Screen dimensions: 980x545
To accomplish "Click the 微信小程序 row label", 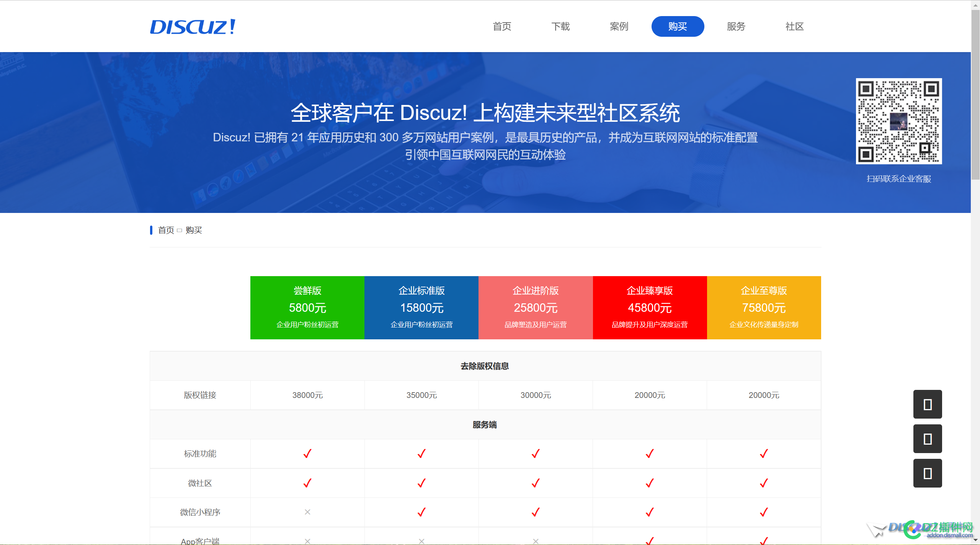I will pyautogui.click(x=200, y=512).
